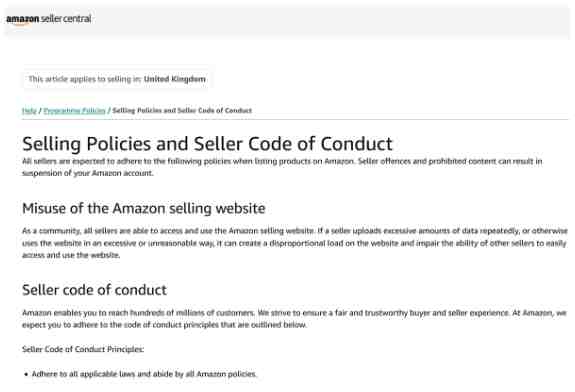Click the Seller code of conduct heading
Viewport: 575px width, 392px height.
(x=94, y=290)
